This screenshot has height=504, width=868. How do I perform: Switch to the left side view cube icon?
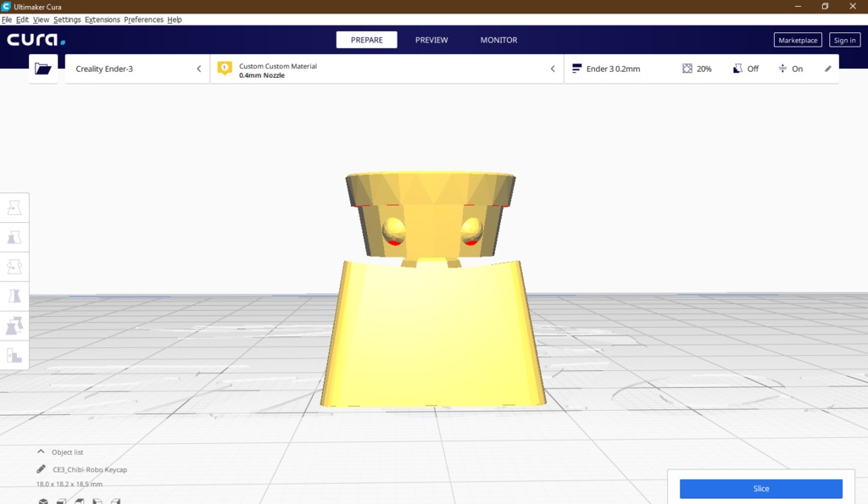point(97,501)
